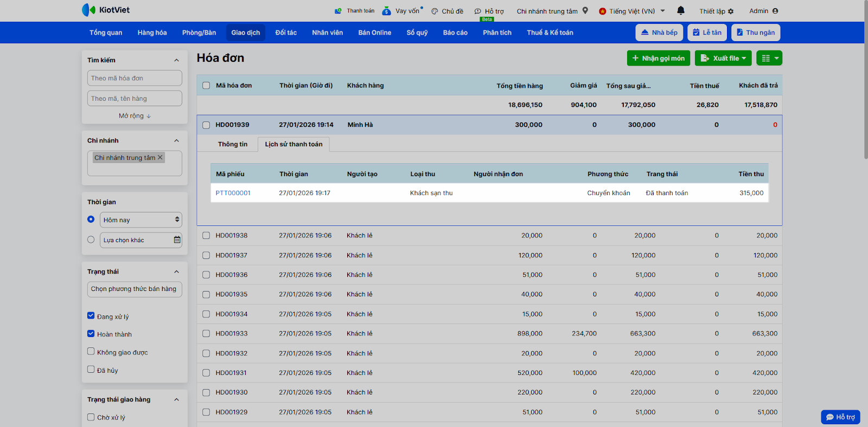Switch to the Thông tin tab

[x=232, y=144]
